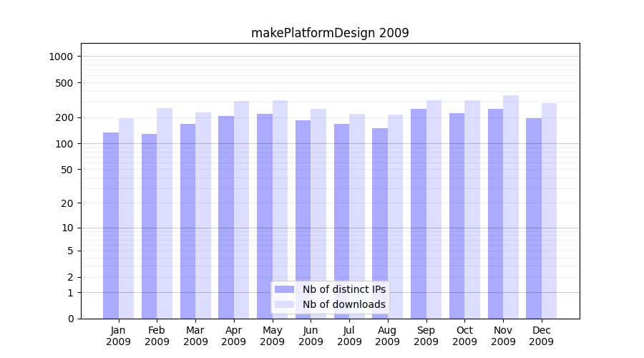This screenshot has width=644, height=358.
Task: Click the 500 y-axis tick label
Action: pos(65,83)
